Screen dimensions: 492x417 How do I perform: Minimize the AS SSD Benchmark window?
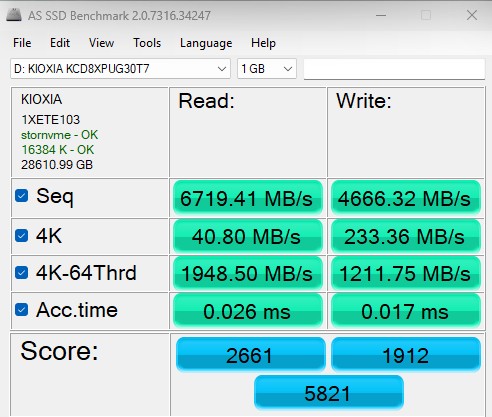coord(381,15)
